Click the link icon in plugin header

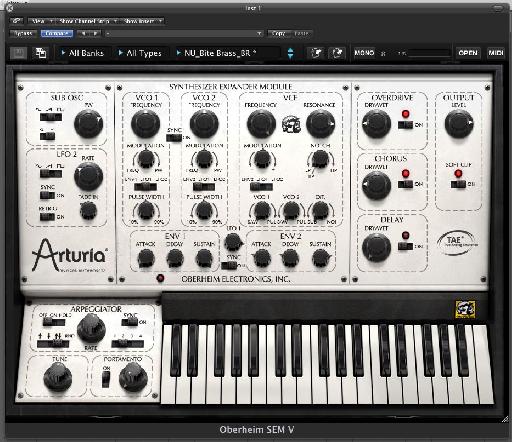click(16, 21)
